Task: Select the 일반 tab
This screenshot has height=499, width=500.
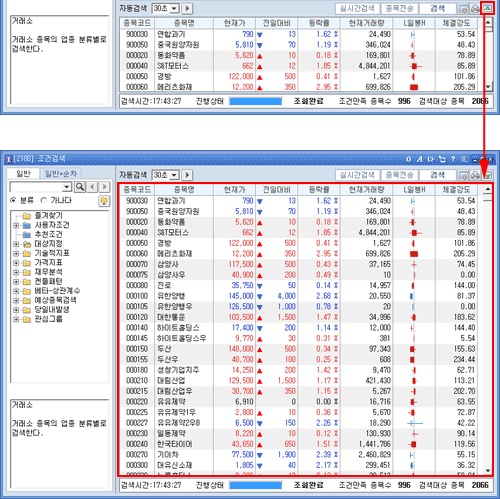Action: point(23,173)
